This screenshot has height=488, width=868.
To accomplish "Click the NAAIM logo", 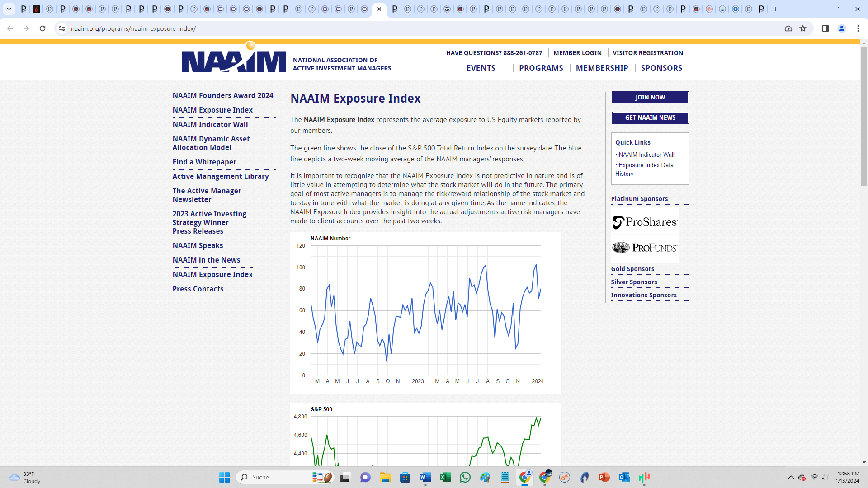I will [x=234, y=61].
